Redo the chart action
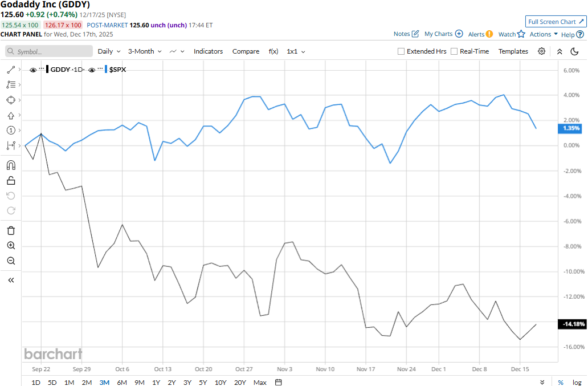This screenshot has height=386, width=588. tap(11, 210)
